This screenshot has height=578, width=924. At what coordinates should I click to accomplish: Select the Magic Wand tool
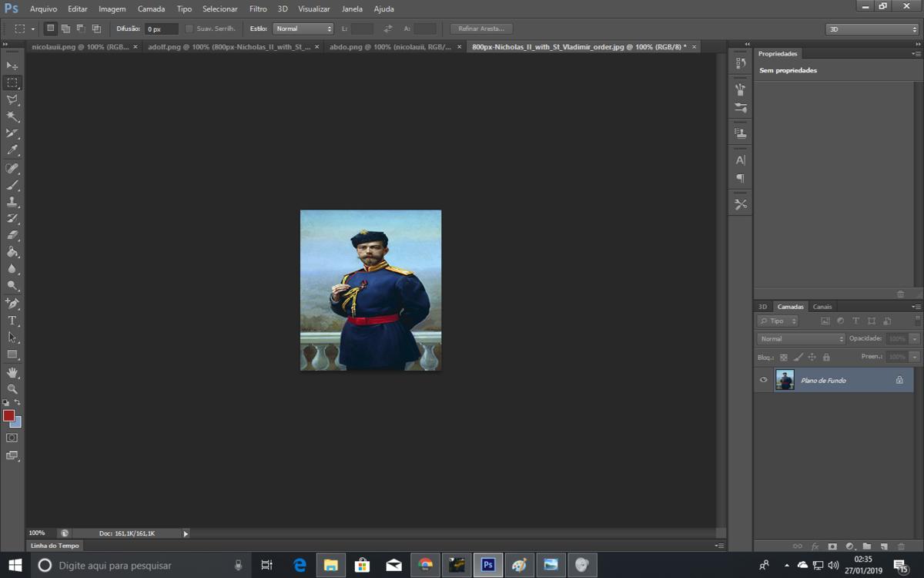(12, 116)
